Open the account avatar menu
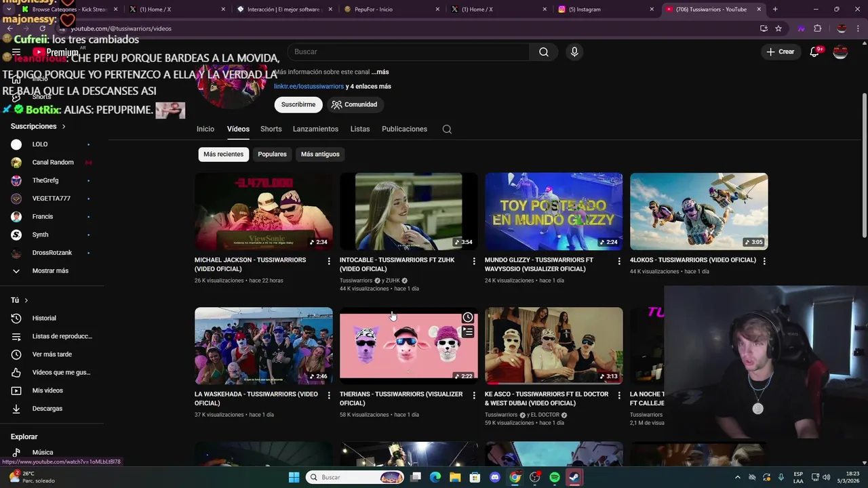The width and height of the screenshot is (868, 488). pyautogui.click(x=840, y=52)
